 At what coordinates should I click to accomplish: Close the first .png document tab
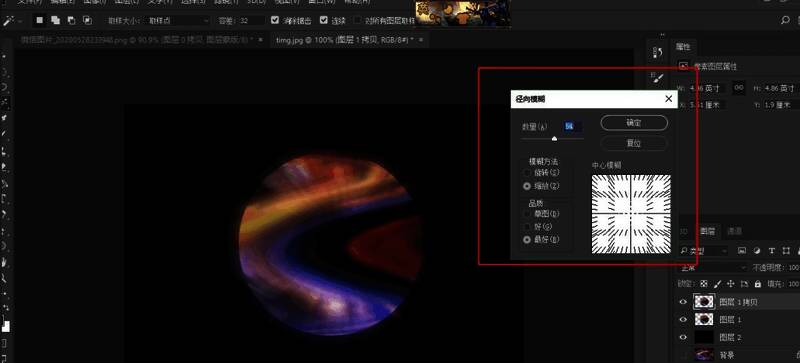tap(260, 40)
